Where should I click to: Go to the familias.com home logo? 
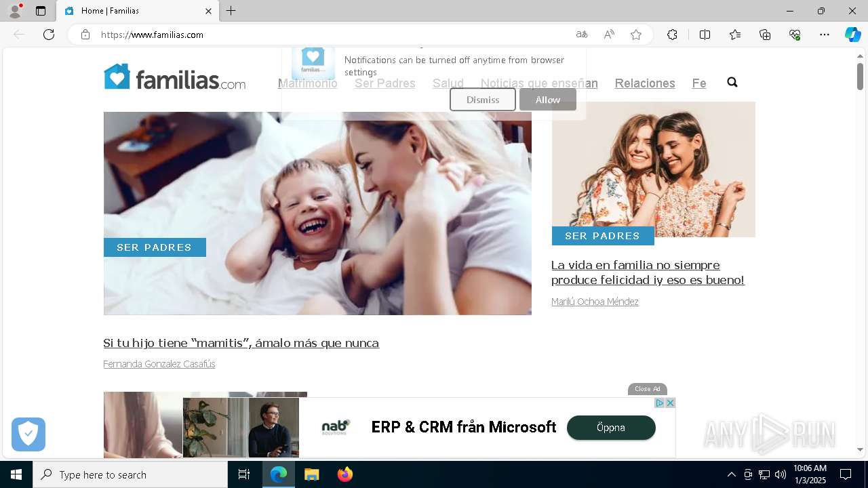point(174,77)
